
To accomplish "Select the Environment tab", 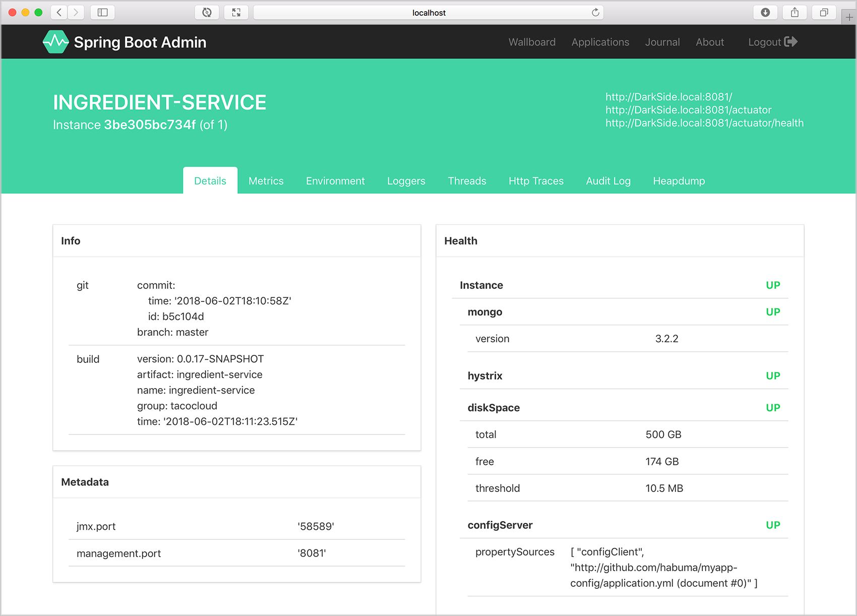I will coord(335,181).
